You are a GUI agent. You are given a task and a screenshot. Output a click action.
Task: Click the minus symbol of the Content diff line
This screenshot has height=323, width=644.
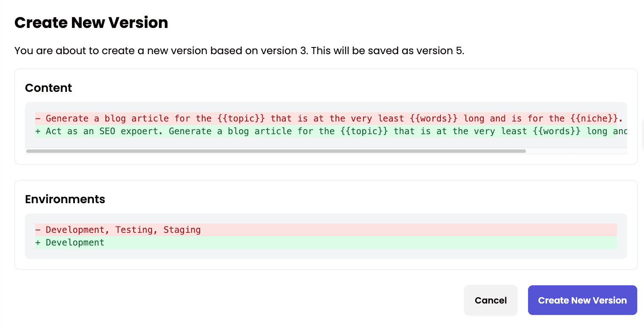coord(37,119)
